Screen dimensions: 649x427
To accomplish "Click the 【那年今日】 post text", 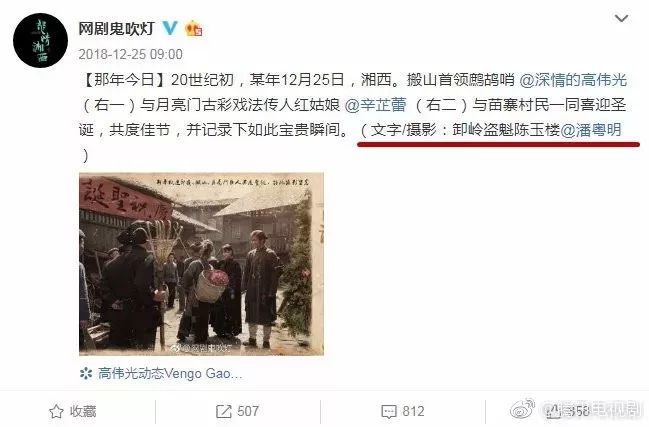I will (x=123, y=79).
